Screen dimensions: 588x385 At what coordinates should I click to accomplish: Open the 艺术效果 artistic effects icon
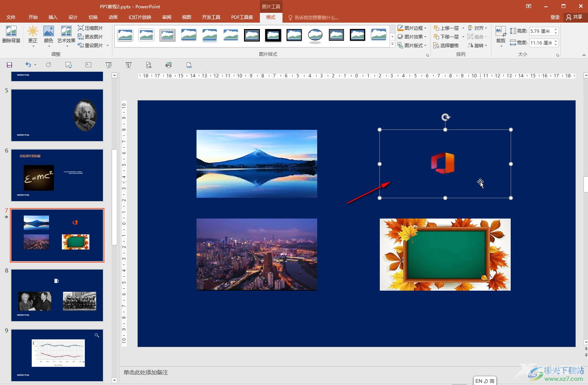66,36
